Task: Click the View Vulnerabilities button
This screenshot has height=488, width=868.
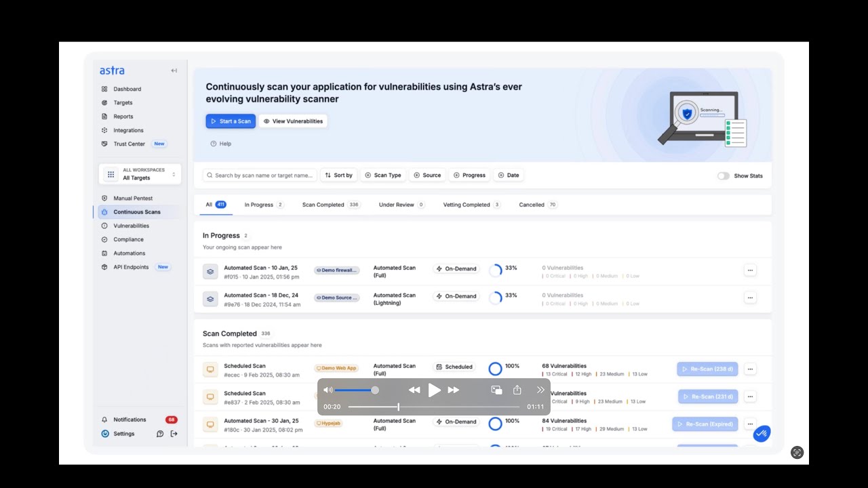Action: 293,121
